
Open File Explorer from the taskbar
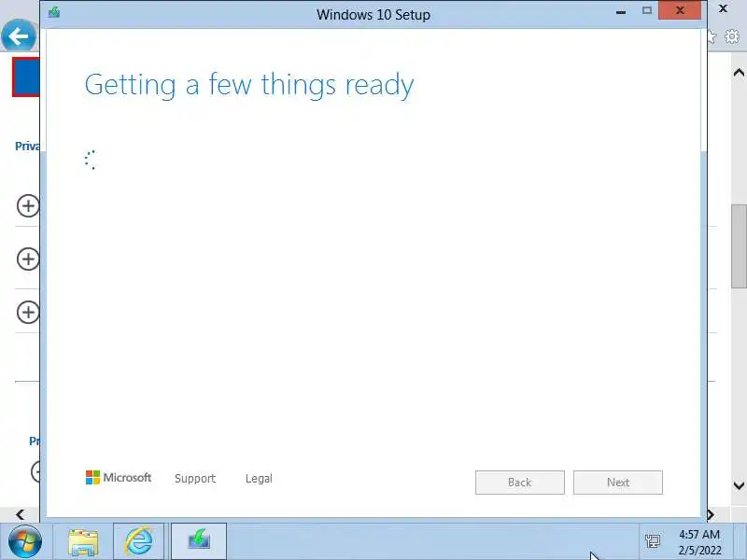(83, 542)
